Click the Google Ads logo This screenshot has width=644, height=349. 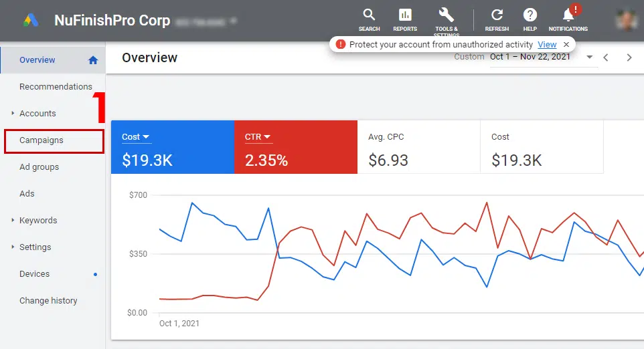[x=31, y=20]
